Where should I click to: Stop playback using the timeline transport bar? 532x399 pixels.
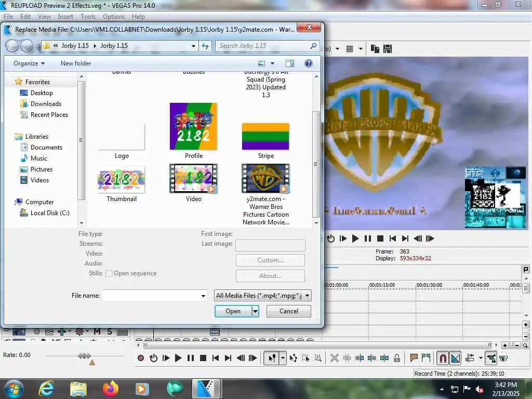203,358
